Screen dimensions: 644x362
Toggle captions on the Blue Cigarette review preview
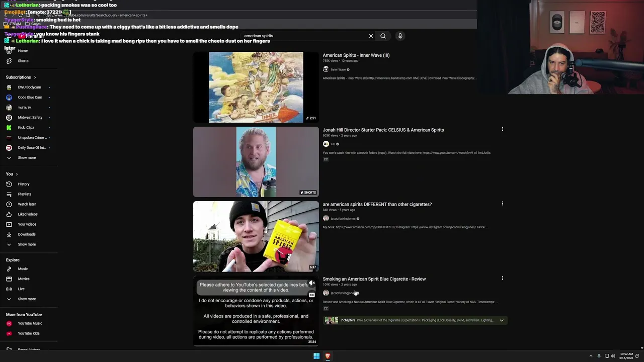pyautogui.click(x=312, y=295)
